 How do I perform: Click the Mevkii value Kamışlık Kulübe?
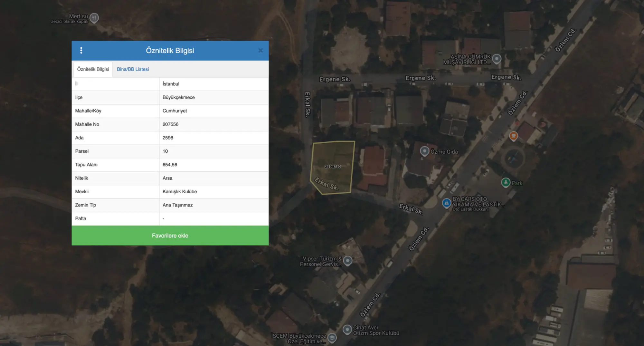tap(214, 192)
